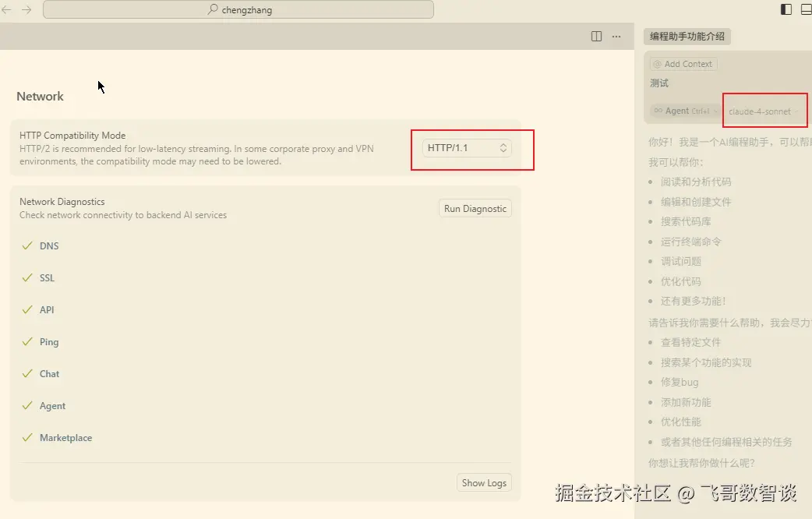
Task: Click the Add Context button
Action: tap(683, 64)
